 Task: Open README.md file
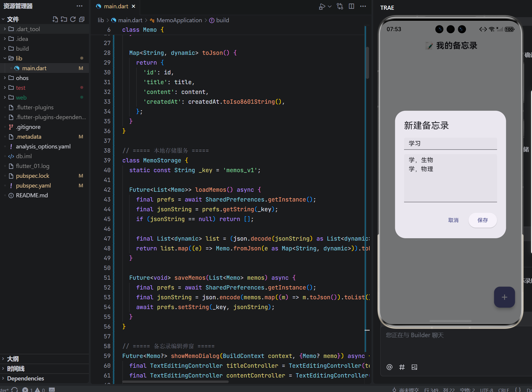(44, 195)
